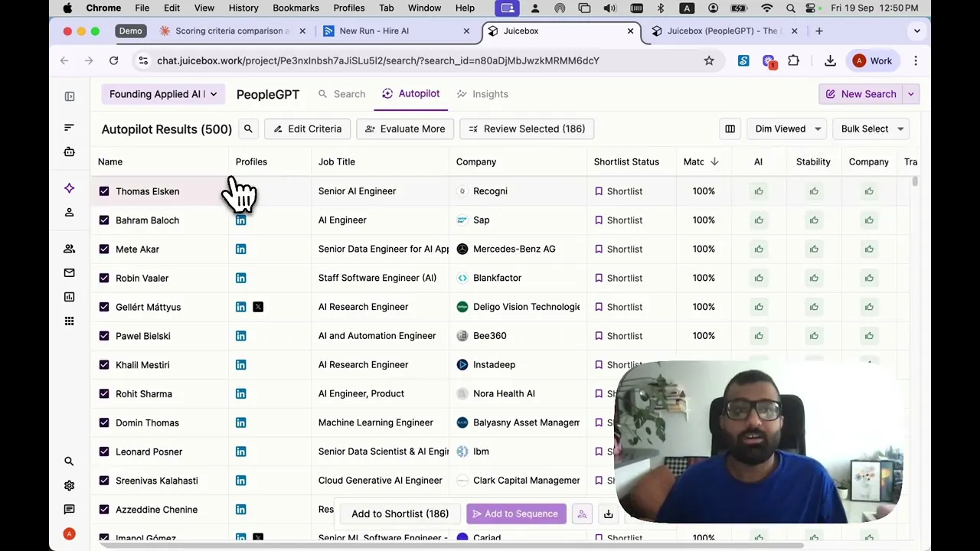Image resolution: width=980 pixels, height=551 pixels.
Task: Uncheck Khalil Mestiri row checkbox
Action: pyautogui.click(x=104, y=365)
